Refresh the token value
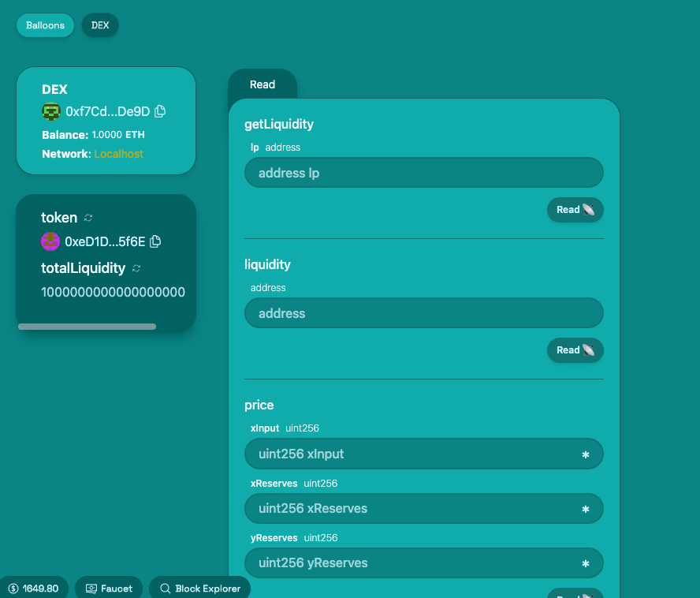 pyautogui.click(x=88, y=218)
